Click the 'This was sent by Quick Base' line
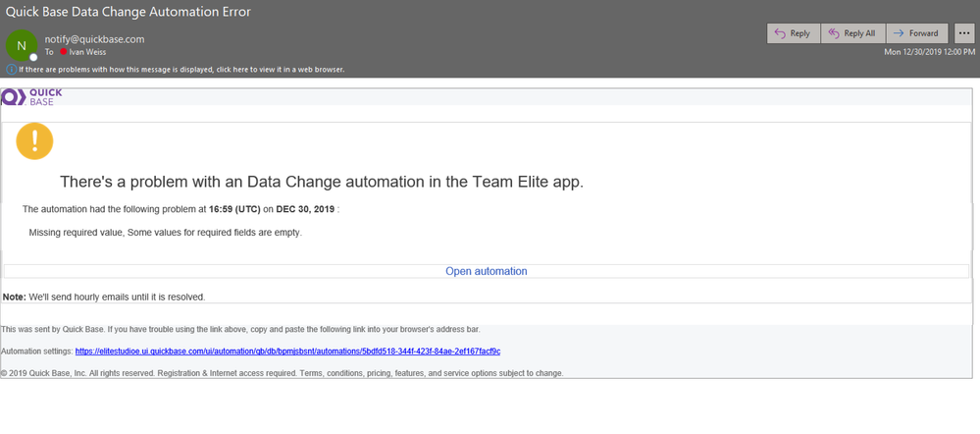Image resolution: width=980 pixels, height=434 pixels. pos(240,329)
